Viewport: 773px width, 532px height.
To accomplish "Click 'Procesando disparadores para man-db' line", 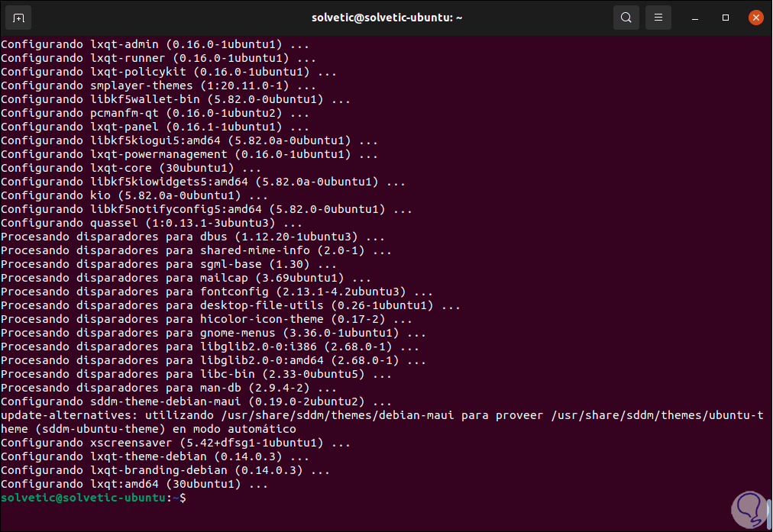I will (x=169, y=389).
